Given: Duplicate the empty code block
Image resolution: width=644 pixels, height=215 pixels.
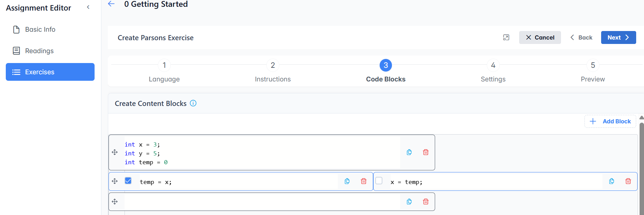Looking at the screenshot, I should [x=409, y=202].
